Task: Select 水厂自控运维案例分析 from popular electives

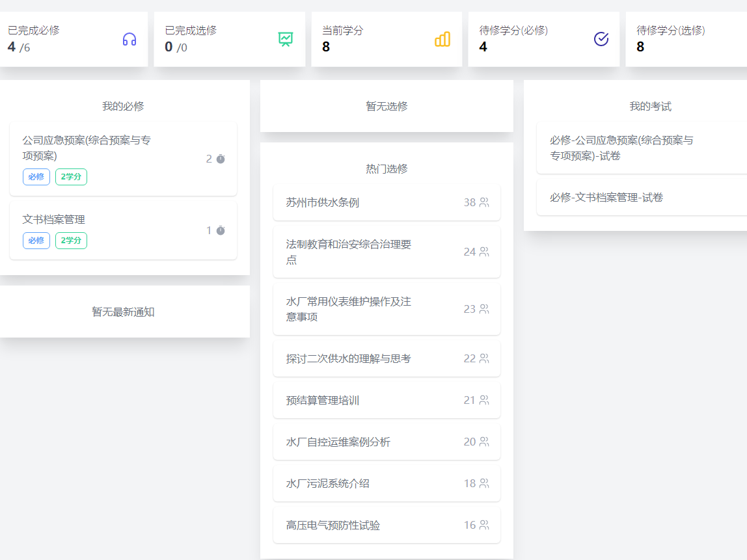Action: [x=338, y=442]
